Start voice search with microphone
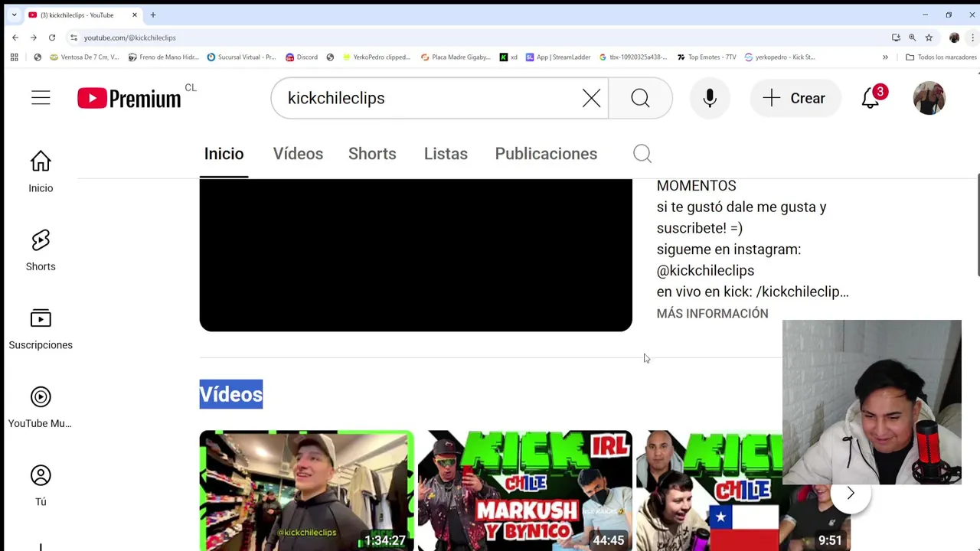The image size is (980, 551). [710, 98]
